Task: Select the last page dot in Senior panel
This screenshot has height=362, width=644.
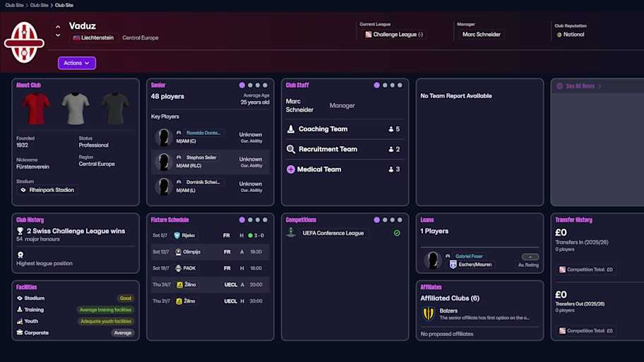Action: tap(265, 85)
